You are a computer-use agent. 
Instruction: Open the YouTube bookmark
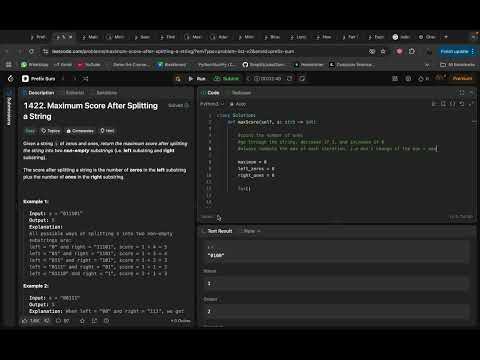pos(89,65)
